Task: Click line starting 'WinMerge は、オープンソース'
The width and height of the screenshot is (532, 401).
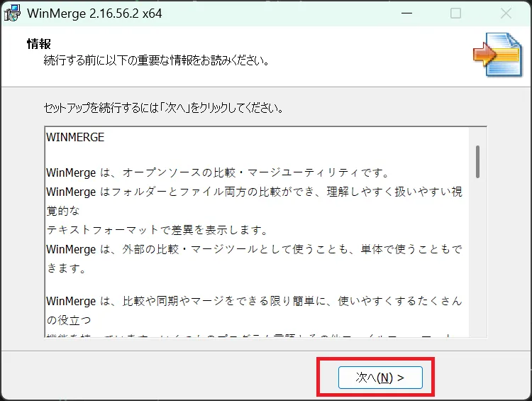Action: (x=218, y=173)
